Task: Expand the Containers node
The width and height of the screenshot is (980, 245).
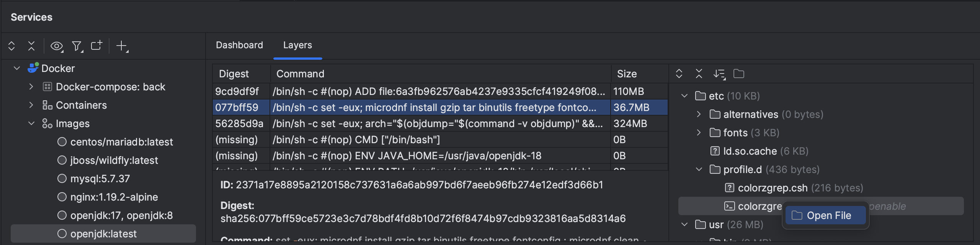Action: pyautogui.click(x=31, y=105)
